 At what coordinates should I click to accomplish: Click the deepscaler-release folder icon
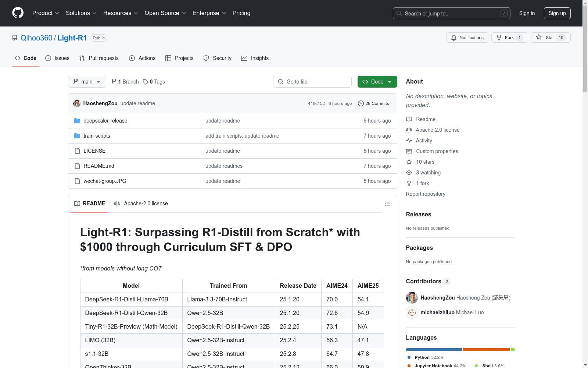coord(77,121)
